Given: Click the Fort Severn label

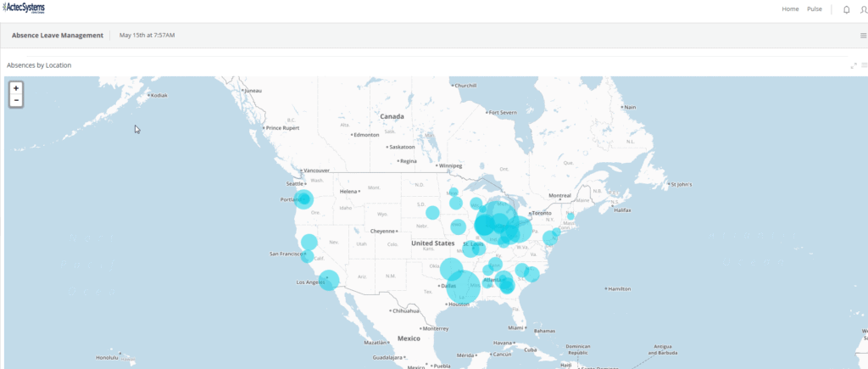Looking at the screenshot, I should [503, 113].
